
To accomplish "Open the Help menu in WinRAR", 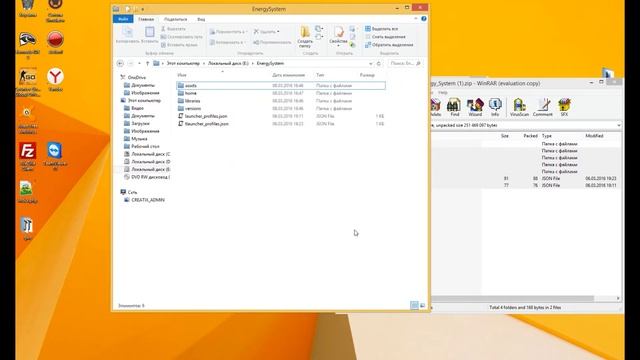I will tap(443, 93).
